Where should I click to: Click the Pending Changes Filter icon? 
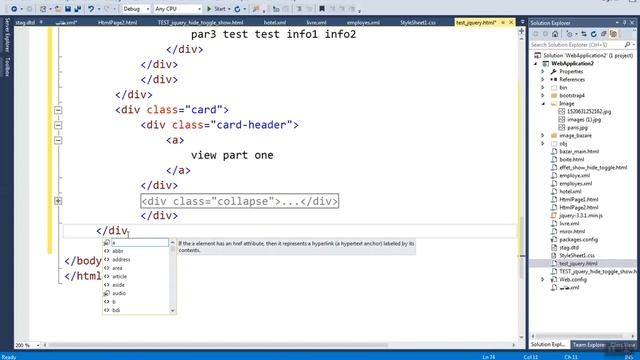click(x=569, y=34)
